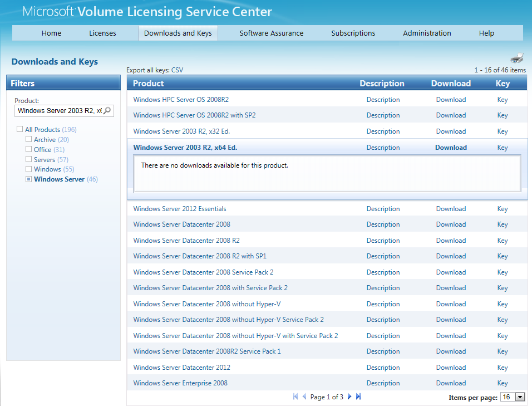The image size is (532, 406).
Task: Check the All Products filter checkbox
Action: coord(19,129)
